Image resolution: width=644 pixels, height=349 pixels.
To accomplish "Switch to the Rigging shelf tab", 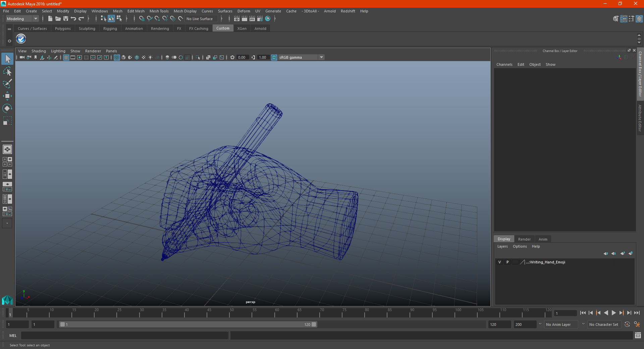I will tap(110, 29).
